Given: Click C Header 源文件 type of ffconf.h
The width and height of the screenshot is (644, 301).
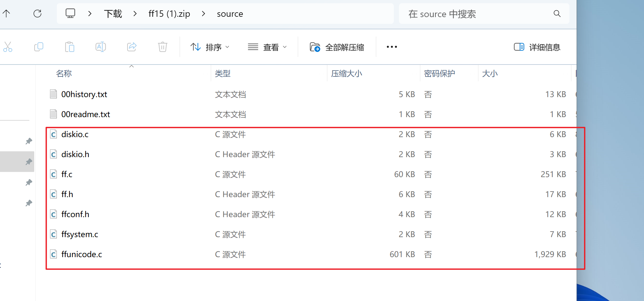Looking at the screenshot, I should pos(245,214).
